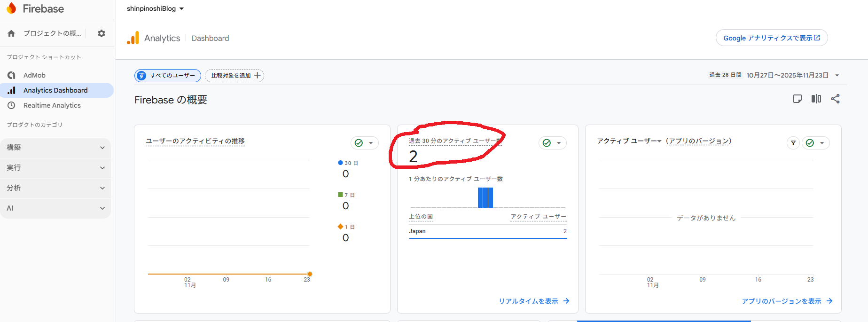Click the Analytics Dashboard bar-chart icon
Viewport: 868px width, 322px height.
(11, 90)
